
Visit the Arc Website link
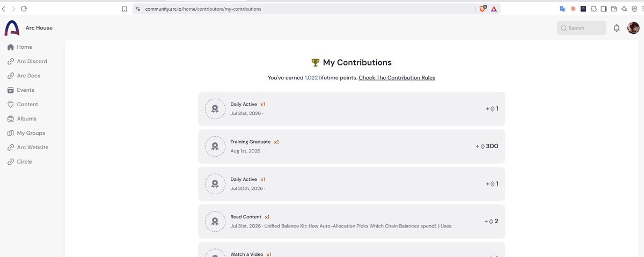click(32, 147)
